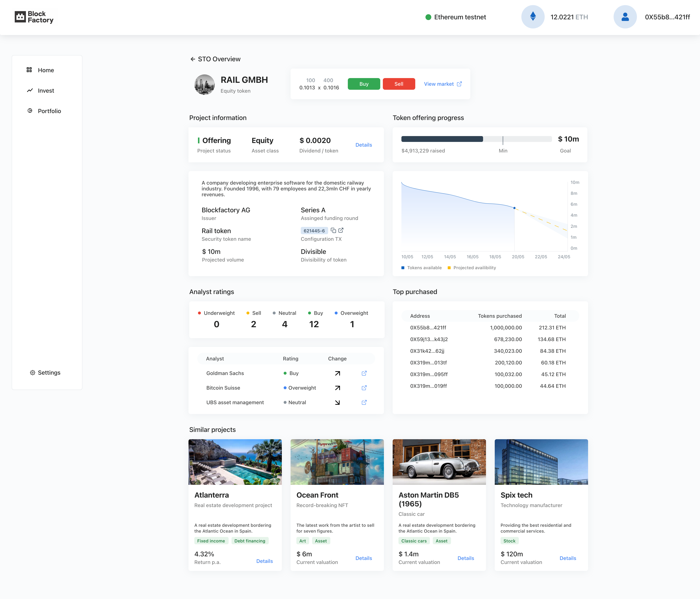Click the down arrow in UBS row
Image resolution: width=700 pixels, height=599 pixels.
pyautogui.click(x=337, y=402)
